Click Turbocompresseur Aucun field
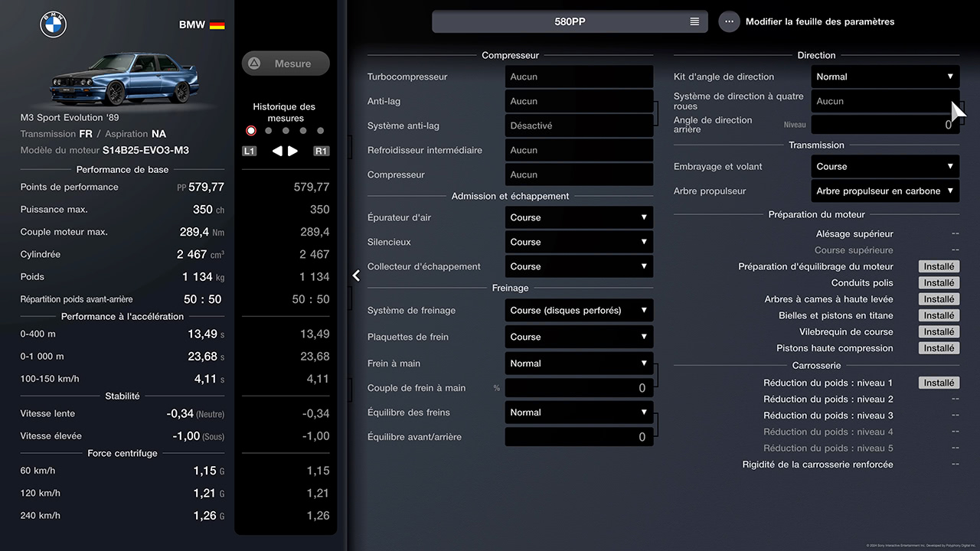The image size is (980, 551). tap(579, 77)
